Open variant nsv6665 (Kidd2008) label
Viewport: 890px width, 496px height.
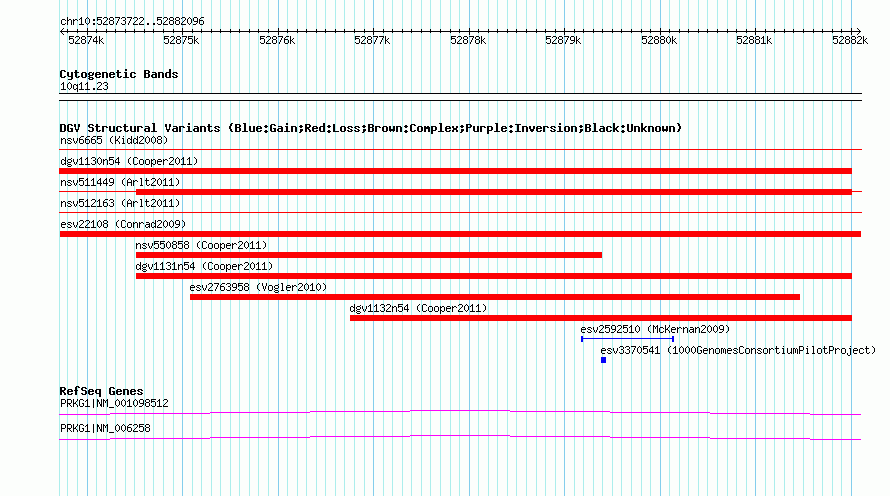click(114, 140)
